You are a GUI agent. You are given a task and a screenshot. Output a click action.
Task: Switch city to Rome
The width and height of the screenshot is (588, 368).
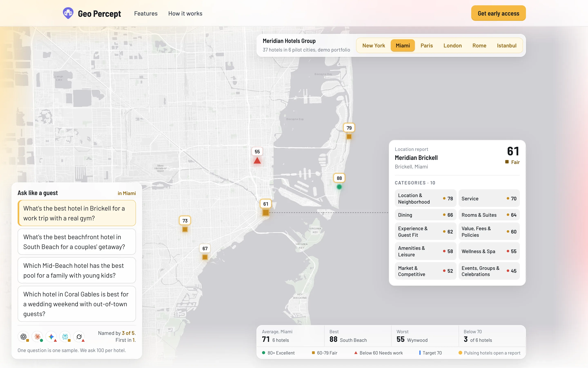pos(479,46)
